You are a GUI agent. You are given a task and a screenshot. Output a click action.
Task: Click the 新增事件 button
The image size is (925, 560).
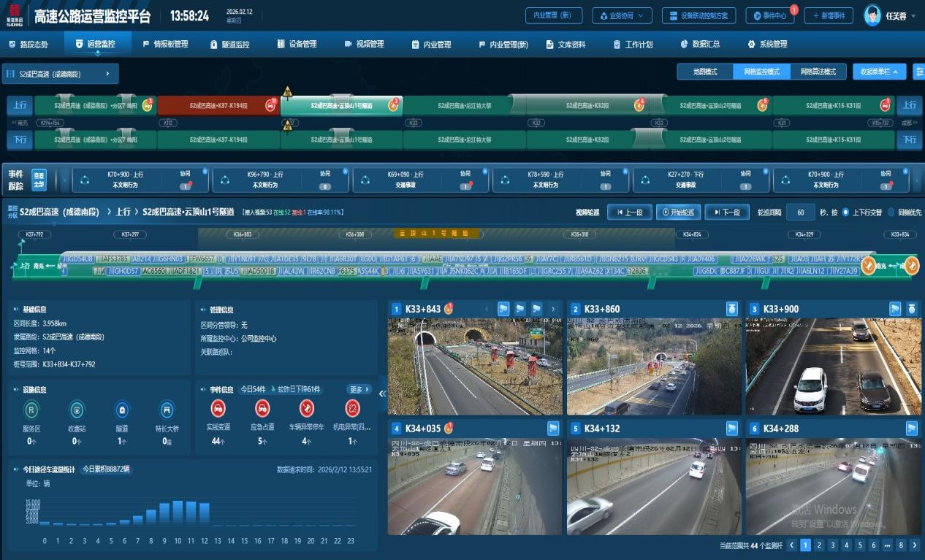pos(828,15)
